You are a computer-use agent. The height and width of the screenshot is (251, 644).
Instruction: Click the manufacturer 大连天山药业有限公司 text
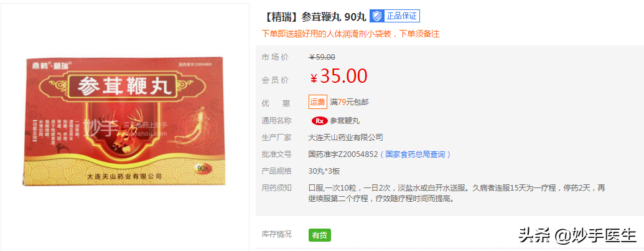[x=345, y=138]
